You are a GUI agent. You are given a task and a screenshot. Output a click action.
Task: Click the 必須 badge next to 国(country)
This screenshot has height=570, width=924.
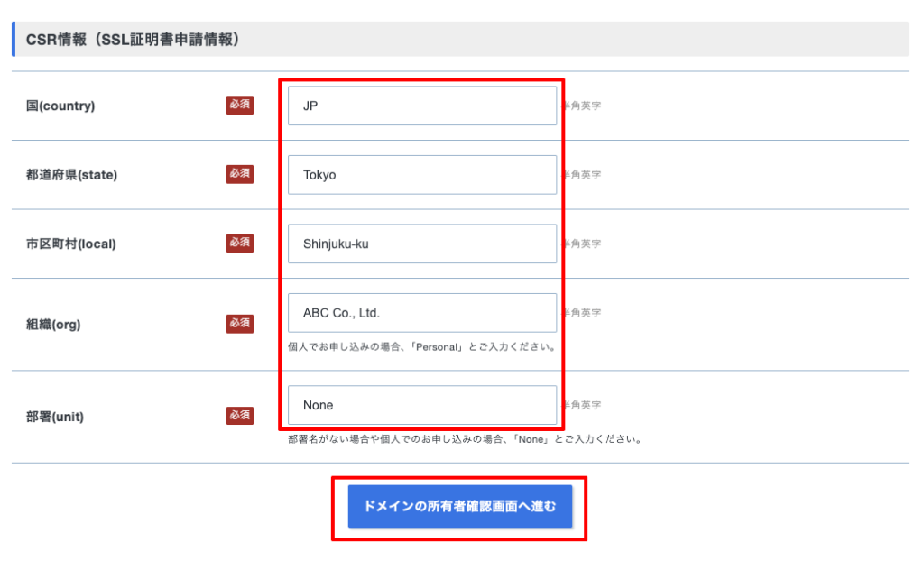[239, 106]
